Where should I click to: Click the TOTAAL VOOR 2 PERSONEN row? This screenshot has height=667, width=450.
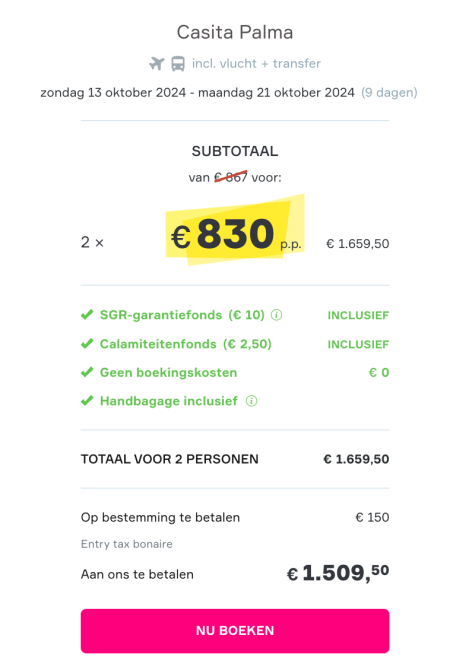(235, 459)
